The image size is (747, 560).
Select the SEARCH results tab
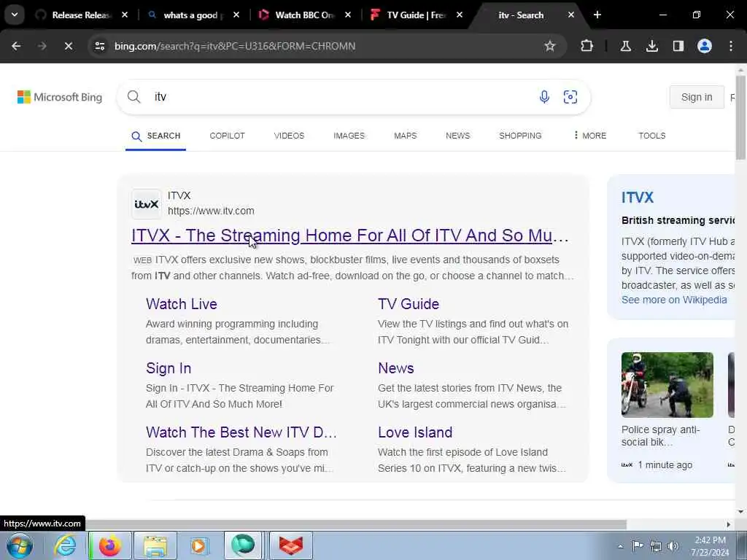coord(156,136)
